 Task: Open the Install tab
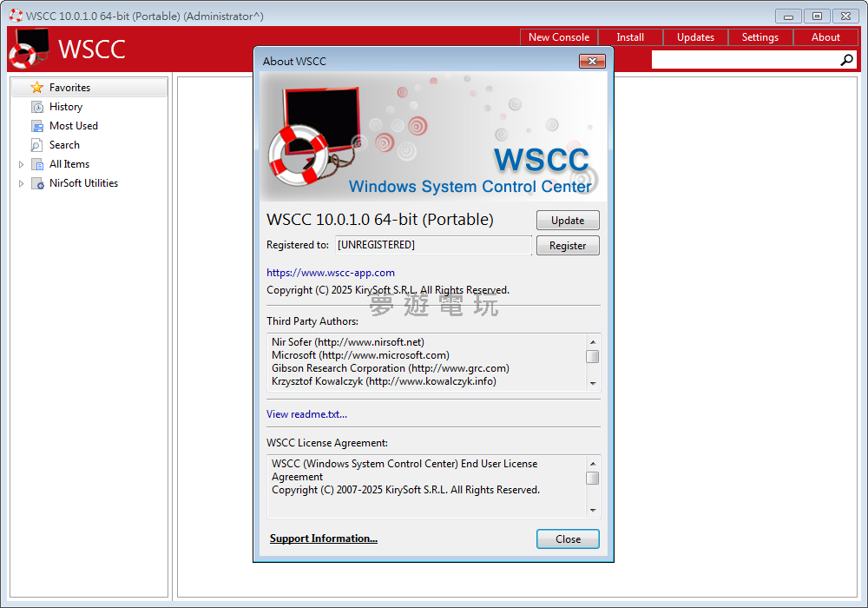pyautogui.click(x=630, y=37)
